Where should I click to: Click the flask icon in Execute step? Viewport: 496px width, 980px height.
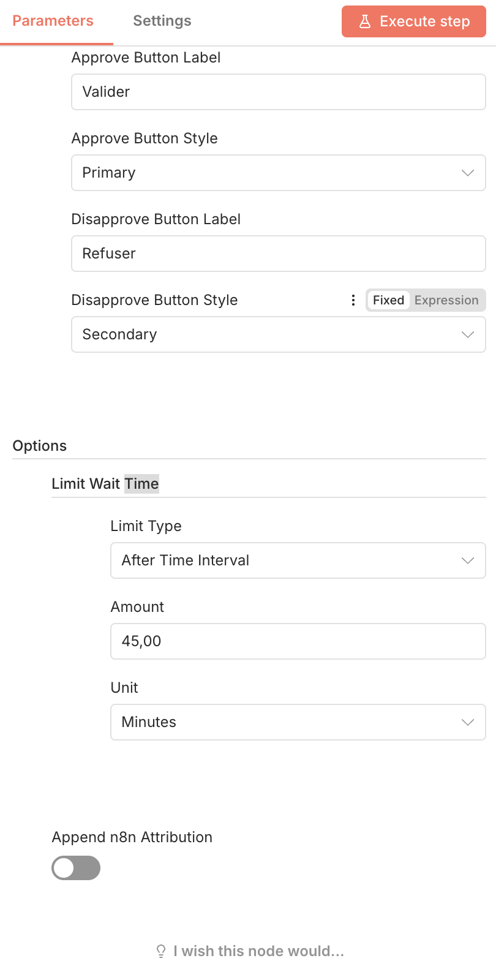point(365,21)
